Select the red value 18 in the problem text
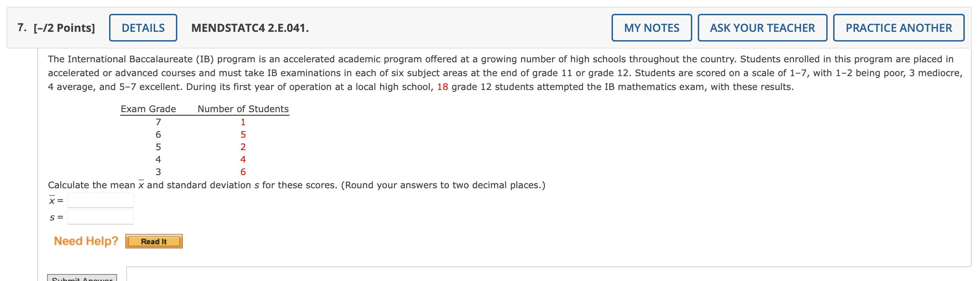Image resolution: width=980 pixels, height=281 pixels. (442, 87)
